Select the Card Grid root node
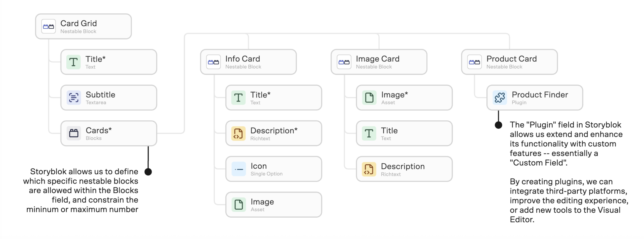Screen dimensions: 644x239 83,26
